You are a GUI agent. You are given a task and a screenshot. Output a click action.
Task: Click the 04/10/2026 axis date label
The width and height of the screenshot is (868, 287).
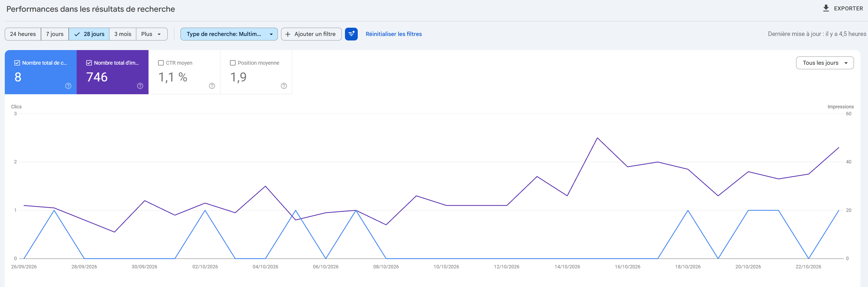coord(266,267)
